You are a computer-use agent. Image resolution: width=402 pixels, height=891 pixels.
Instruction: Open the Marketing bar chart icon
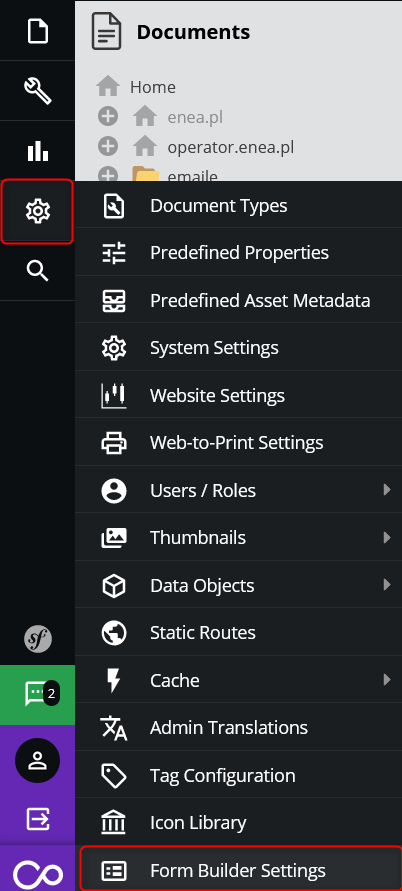(38, 151)
